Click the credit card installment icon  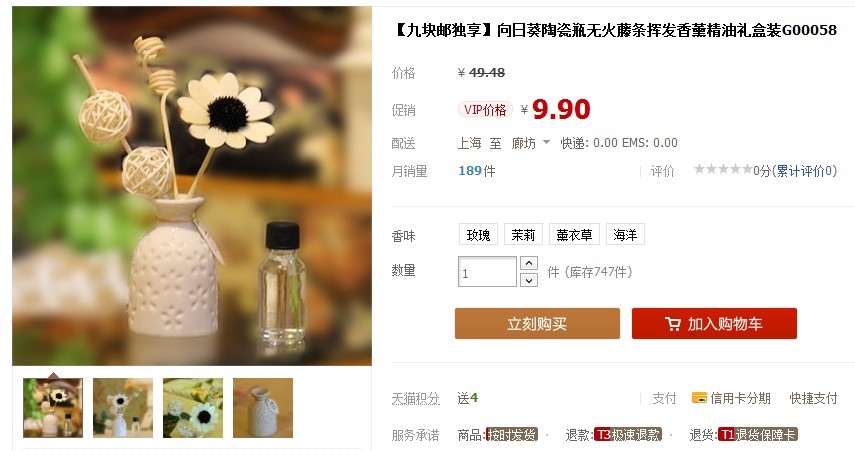coord(699,398)
